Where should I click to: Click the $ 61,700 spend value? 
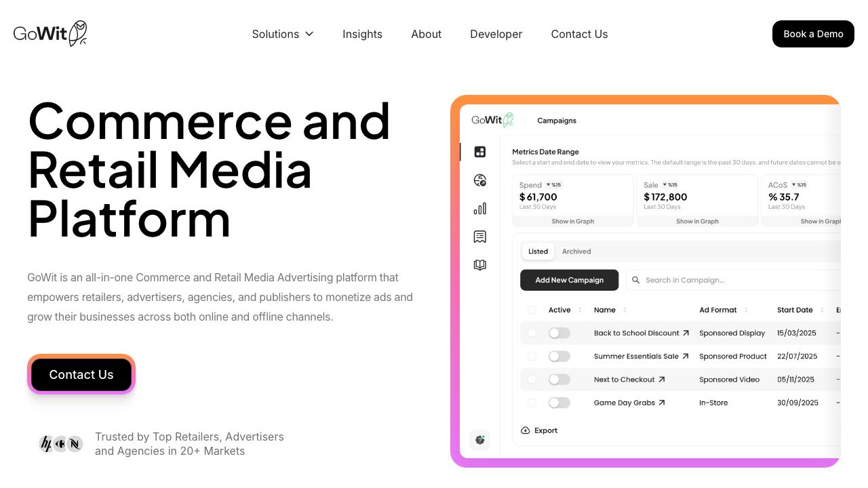[538, 197]
